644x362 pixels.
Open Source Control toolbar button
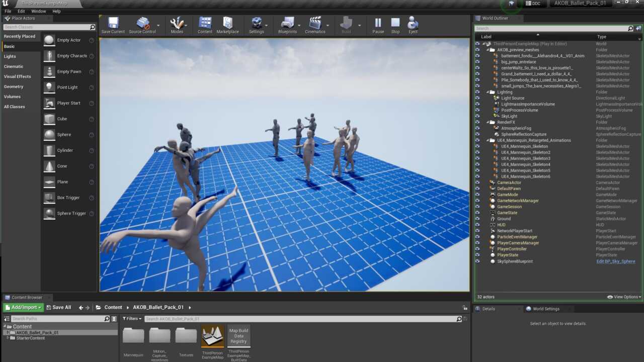point(142,25)
